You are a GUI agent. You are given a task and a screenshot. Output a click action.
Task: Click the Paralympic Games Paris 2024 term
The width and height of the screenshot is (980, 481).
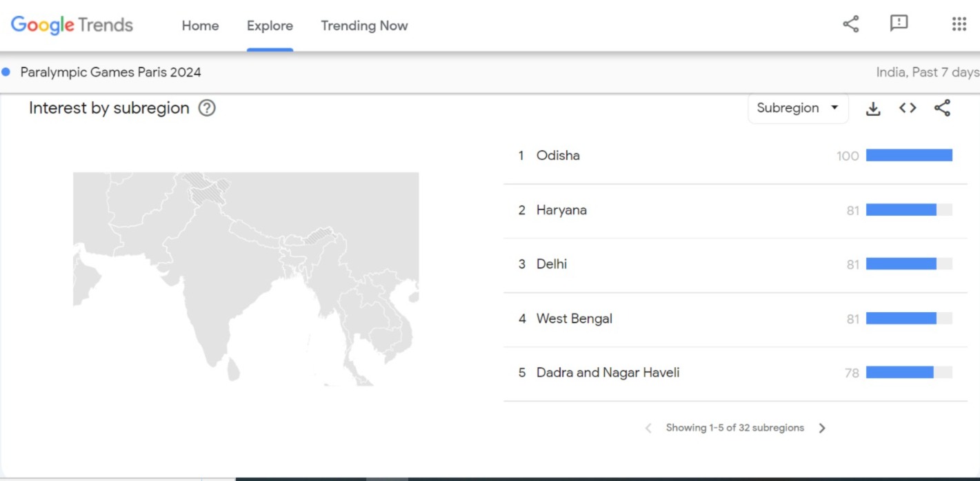[110, 72]
